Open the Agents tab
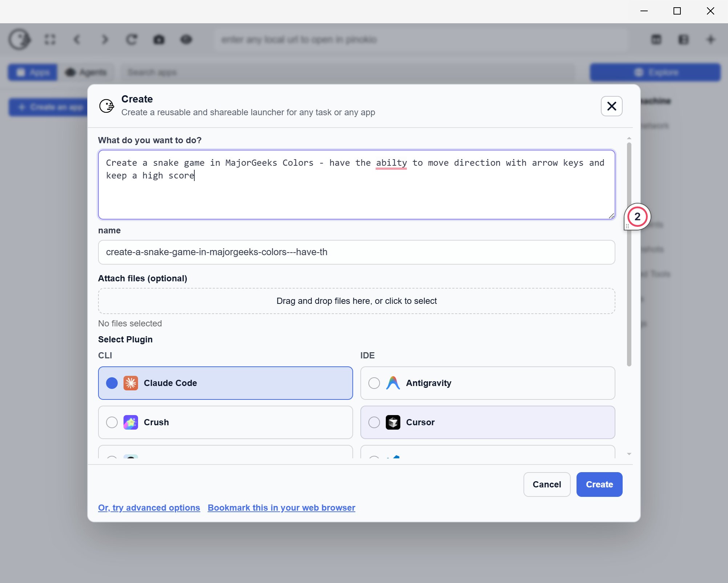 (x=86, y=72)
